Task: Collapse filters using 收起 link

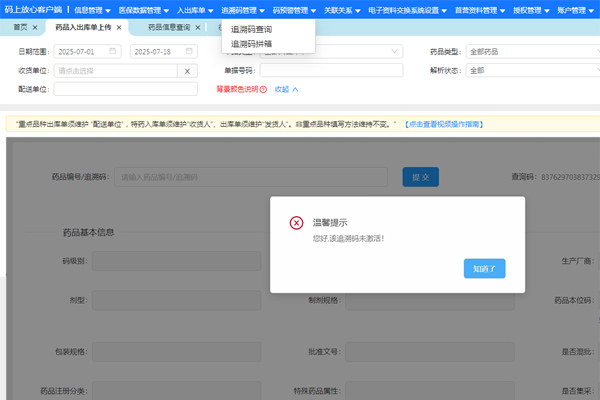Action: click(286, 89)
